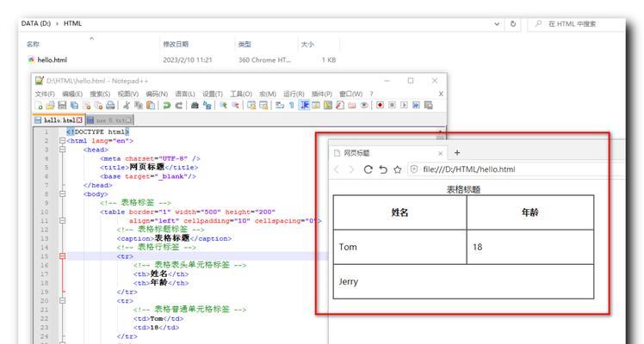644x344 pixels.
Task: Toggle document map panel icon
Action: (x=328, y=106)
